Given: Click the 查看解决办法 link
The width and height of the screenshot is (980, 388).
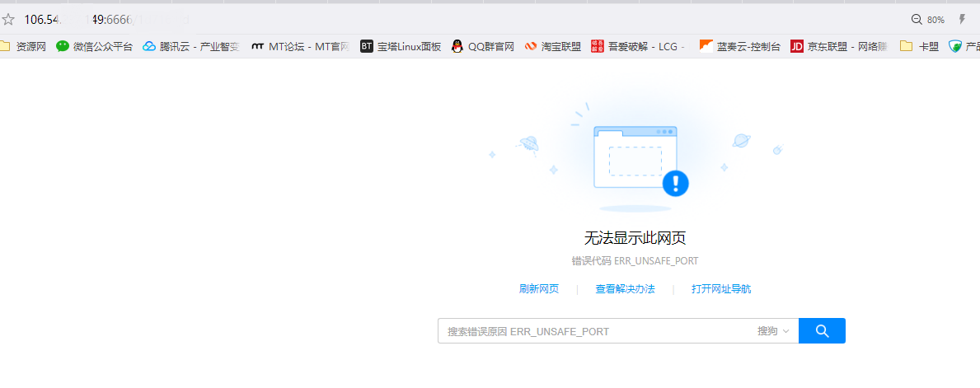Looking at the screenshot, I should pyautogui.click(x=625, y=289).
